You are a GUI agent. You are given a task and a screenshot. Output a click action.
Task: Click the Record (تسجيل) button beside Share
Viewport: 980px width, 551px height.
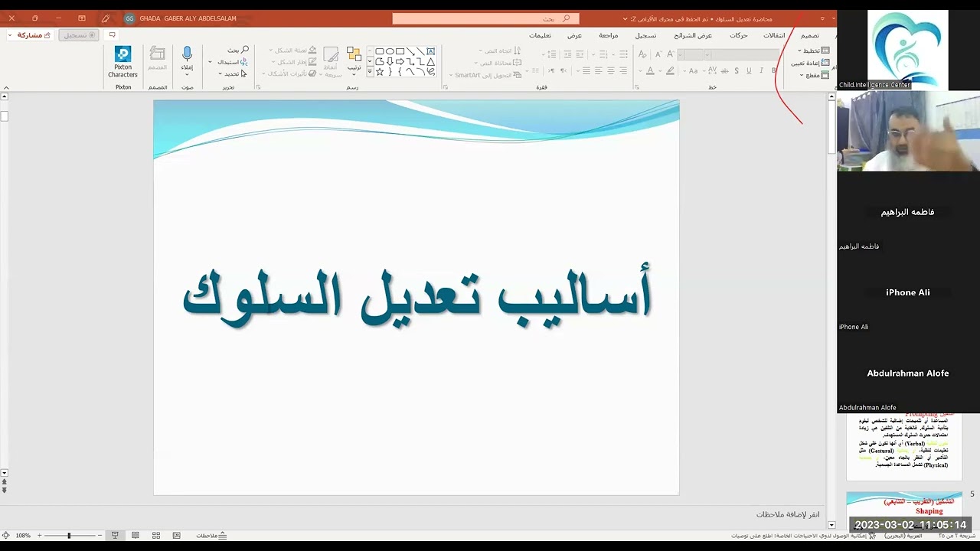[x=77, y=35]
